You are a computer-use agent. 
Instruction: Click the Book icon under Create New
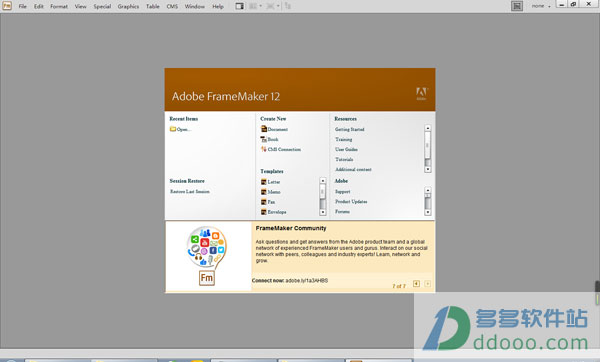pyautogui.click(x=264, y=139)
